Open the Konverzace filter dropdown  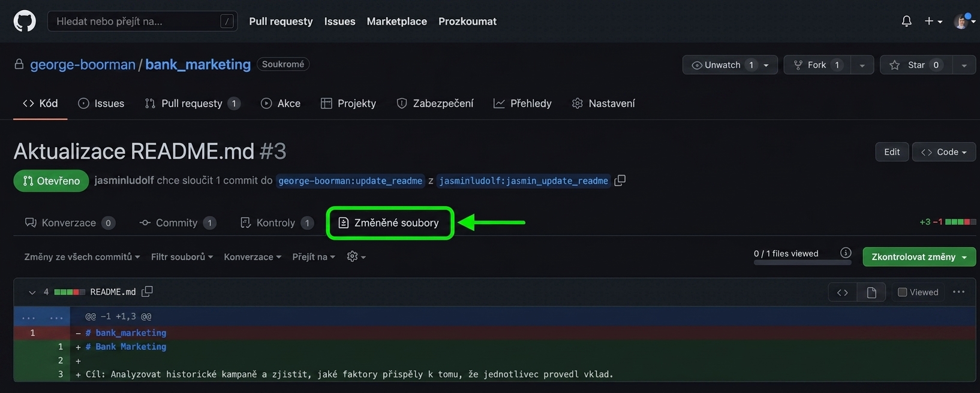point(252,256)
